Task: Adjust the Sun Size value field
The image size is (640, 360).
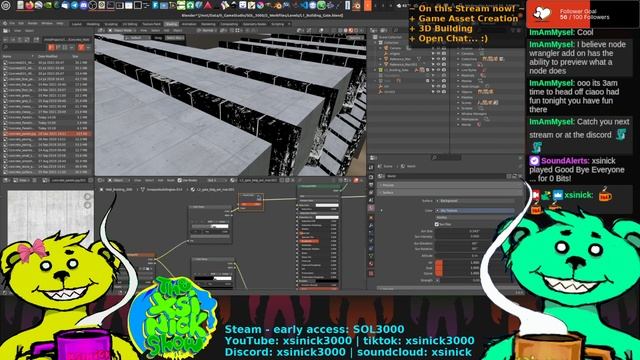Action: pos(475,231)
